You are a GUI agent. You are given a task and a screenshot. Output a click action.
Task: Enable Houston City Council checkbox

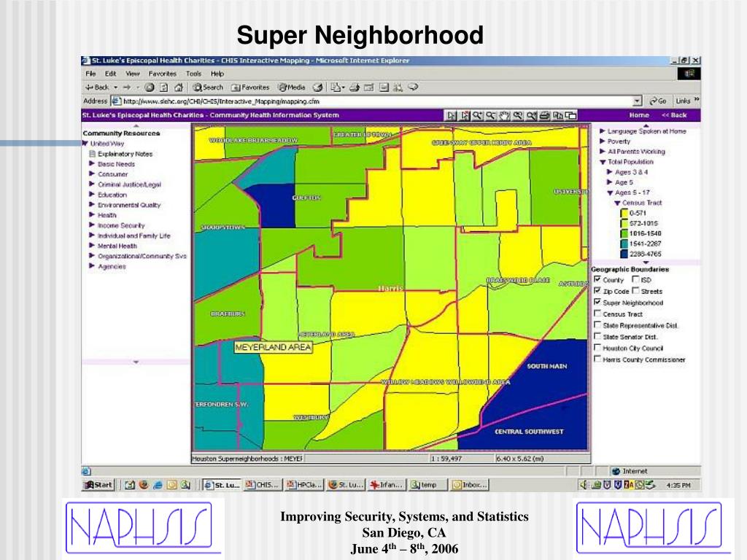pos(597,348)
